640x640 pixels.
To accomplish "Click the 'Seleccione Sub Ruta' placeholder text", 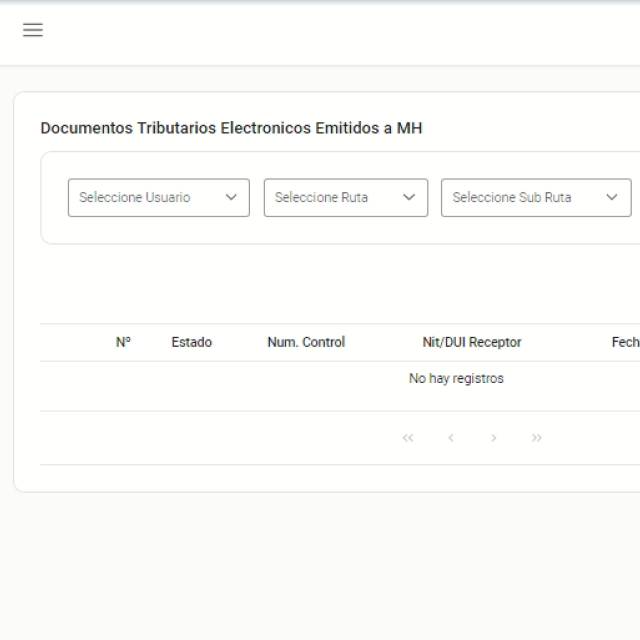I will 512,198.
